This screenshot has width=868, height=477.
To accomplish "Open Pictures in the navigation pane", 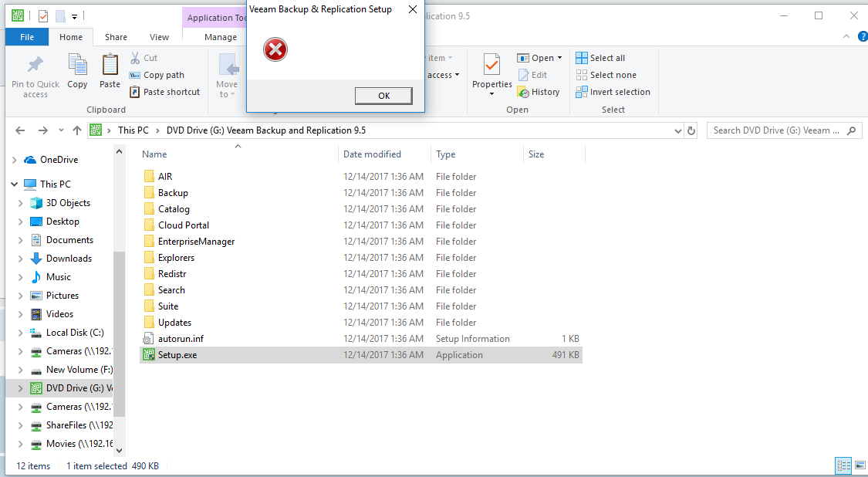I will point(62,296).
